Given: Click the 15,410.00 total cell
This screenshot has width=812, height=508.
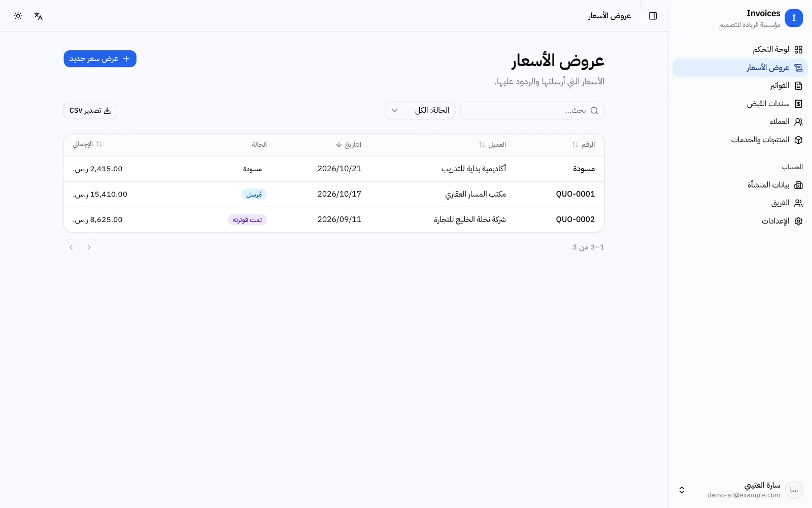Looking at the screenshot, I should [100, 194].
